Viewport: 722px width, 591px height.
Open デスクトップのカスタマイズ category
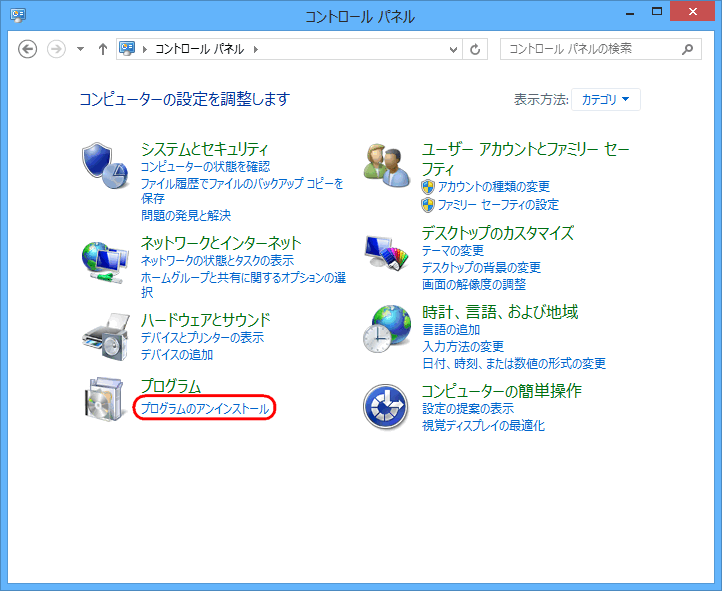[x=498, y=232]
